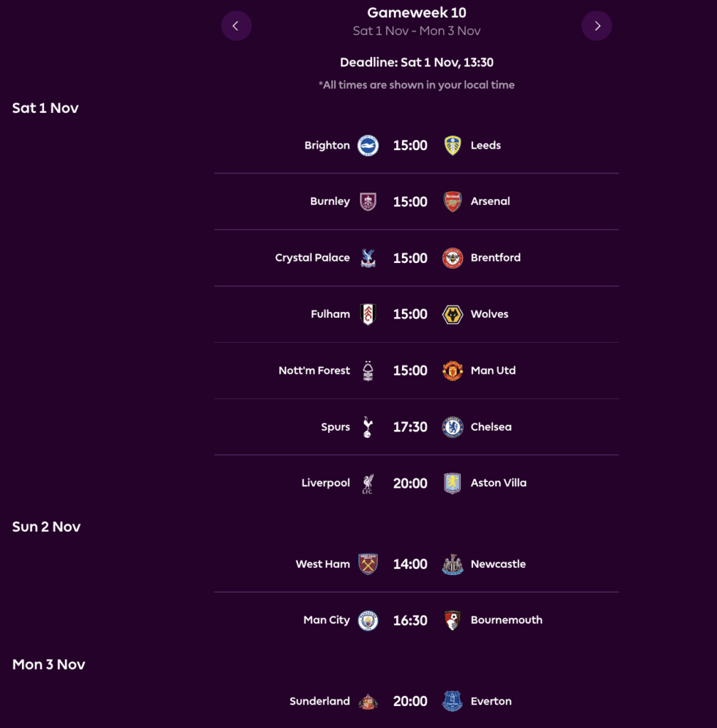Click the Man Utd crest

point(453,370)
